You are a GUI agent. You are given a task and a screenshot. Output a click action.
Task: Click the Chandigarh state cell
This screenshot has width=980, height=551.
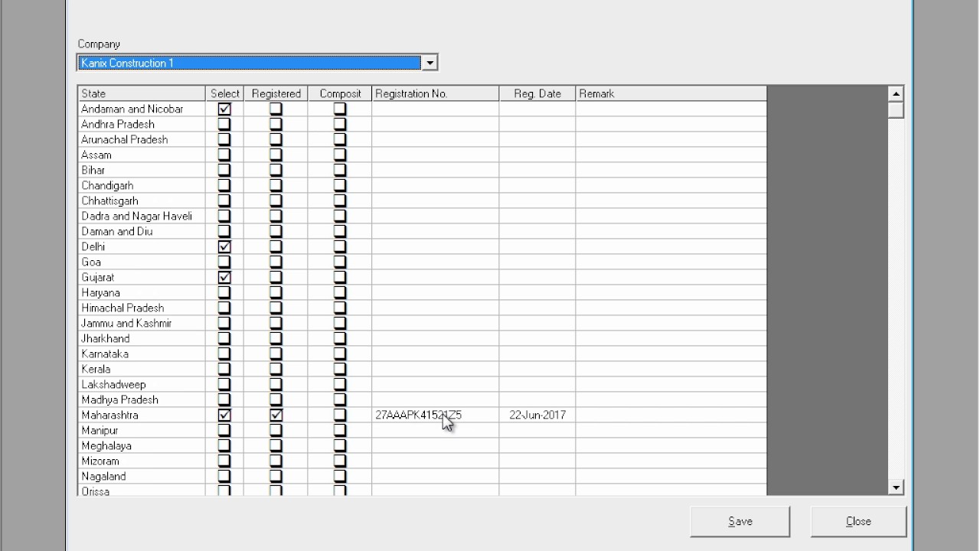[x=142, y=185]
